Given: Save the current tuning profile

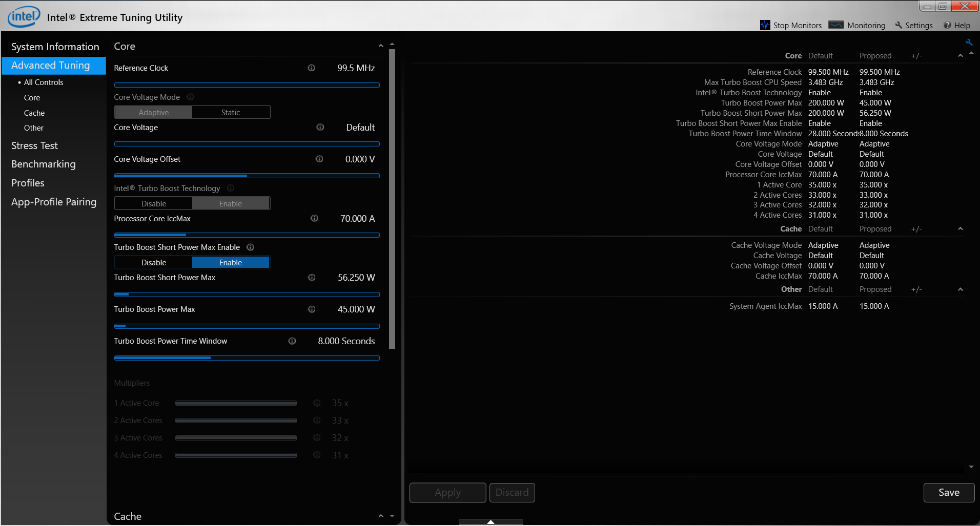Looking at the screenshot, I should pyautogui.click(x=949, y=493).
